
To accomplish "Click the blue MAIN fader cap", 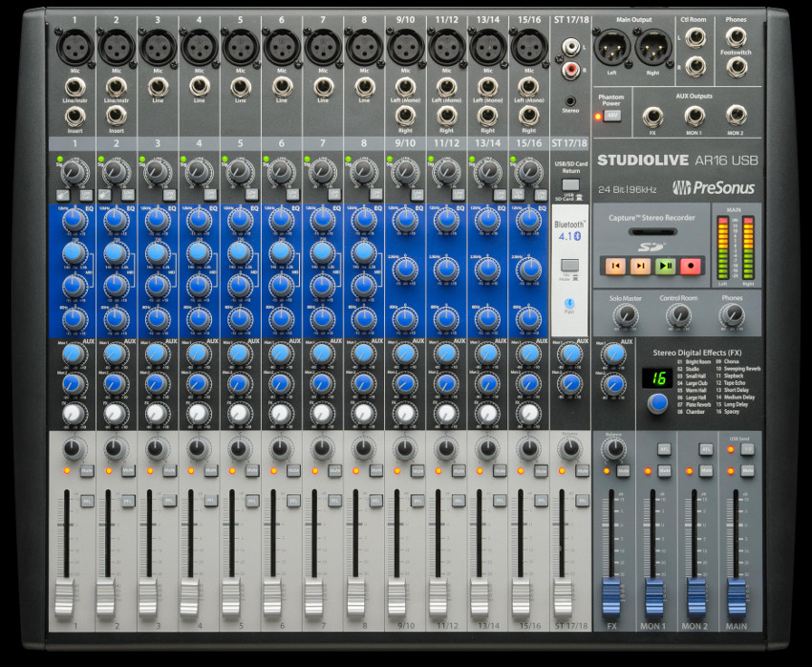I will coord(737,597).
